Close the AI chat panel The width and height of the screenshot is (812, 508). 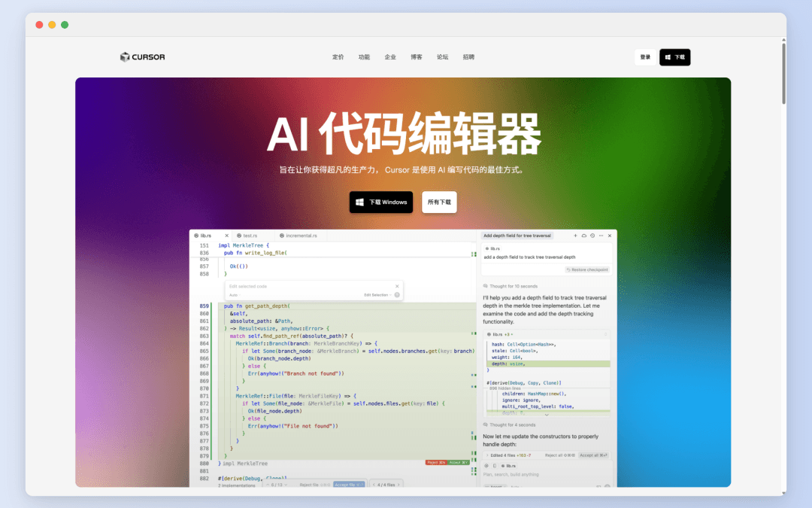click(x=610, y=236)
